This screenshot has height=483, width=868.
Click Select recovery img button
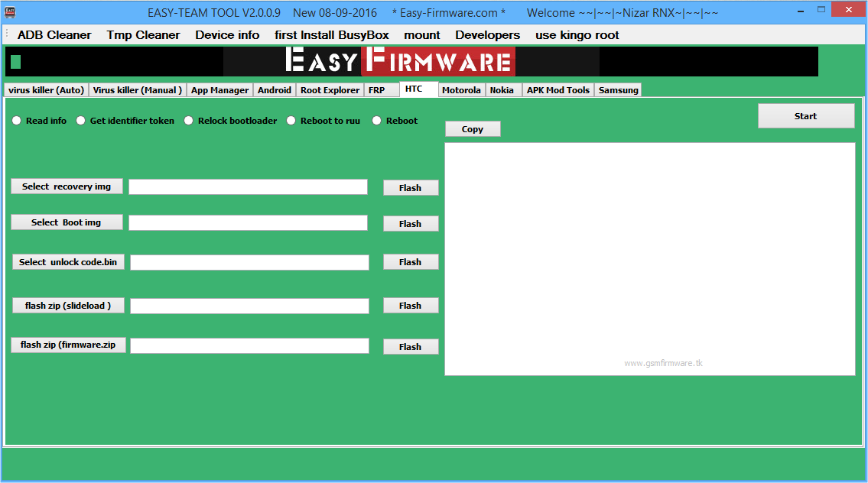(67, 186)
